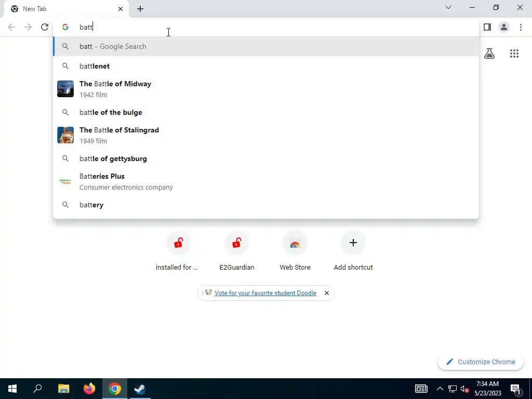
Task: Open a new tab with the plus button
Action: 140,9
